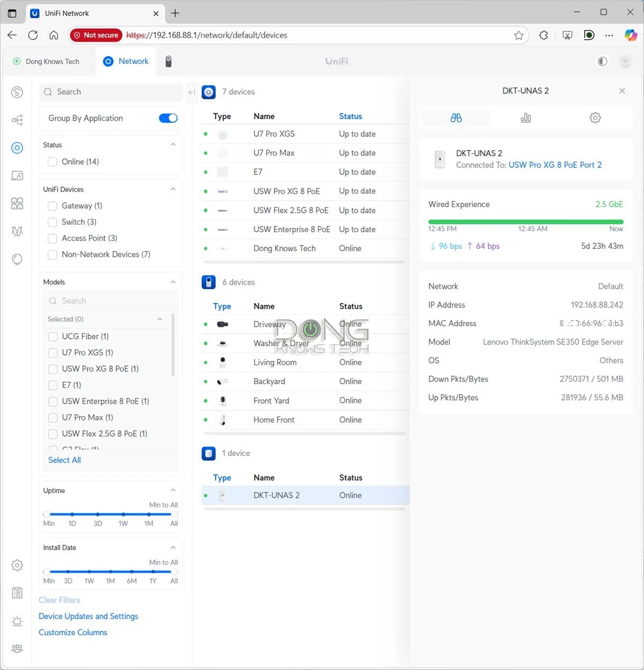
Task: Click the Uptime slider 1W point
Action: point(123,514)
